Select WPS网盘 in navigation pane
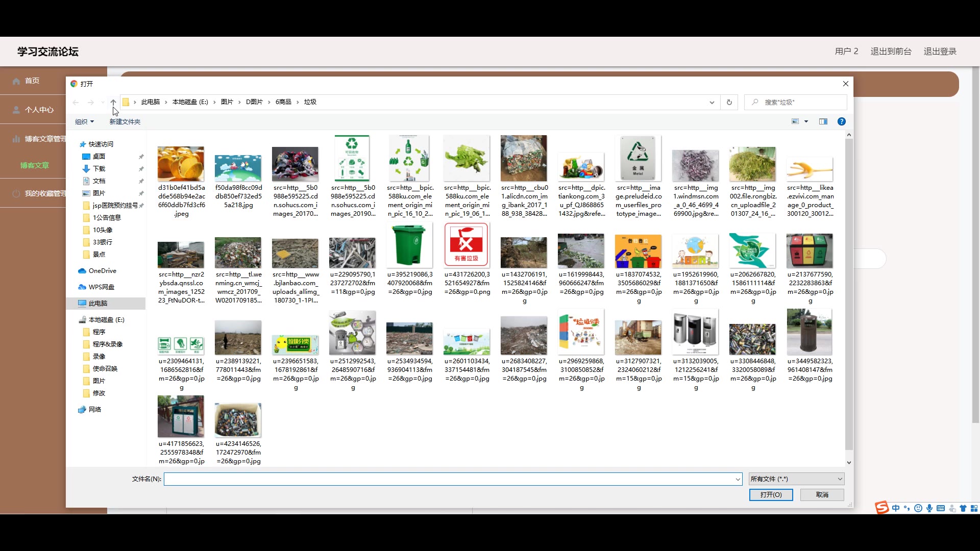 click(101, 287)
